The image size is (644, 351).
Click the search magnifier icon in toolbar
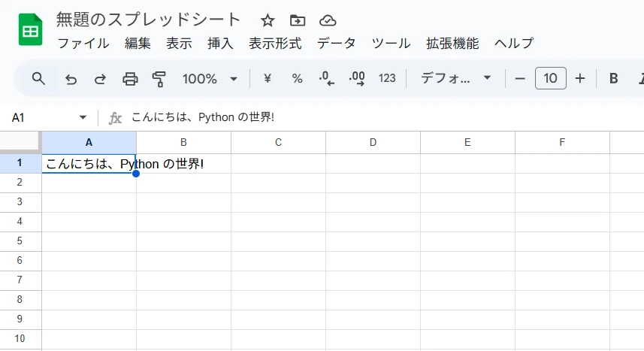pyautogui.click(x=39, y=78)
